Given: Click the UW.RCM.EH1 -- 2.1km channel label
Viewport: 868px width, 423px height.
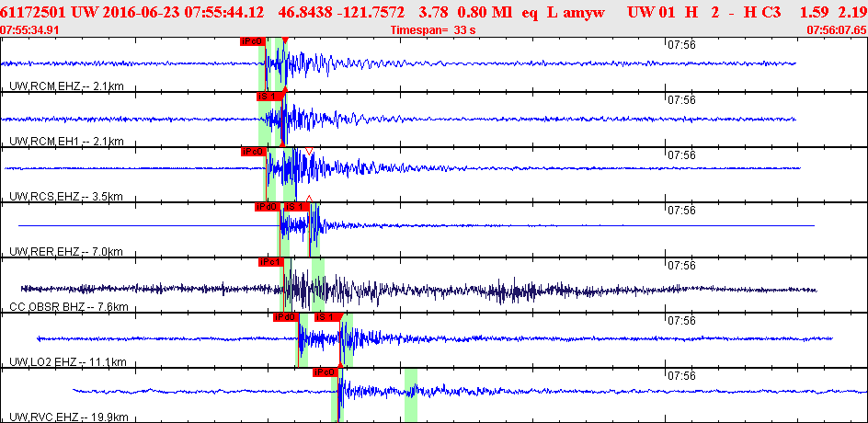Looking at the screenshot, I should (66, 142).
